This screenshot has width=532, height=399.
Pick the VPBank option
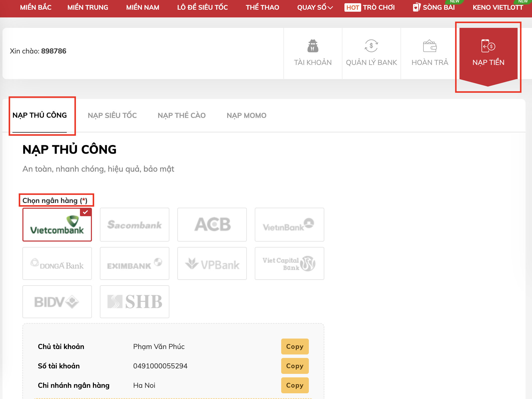(x=212, y=263)
